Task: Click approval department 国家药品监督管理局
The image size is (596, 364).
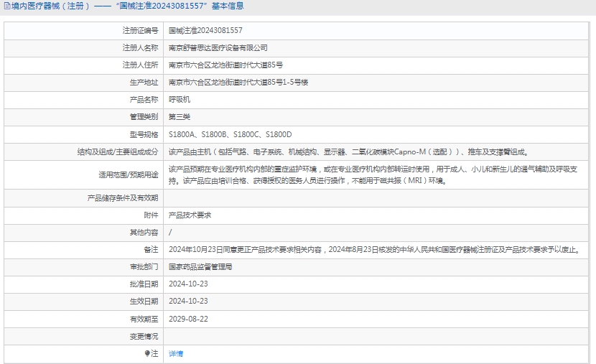Action: coord(200,266)
